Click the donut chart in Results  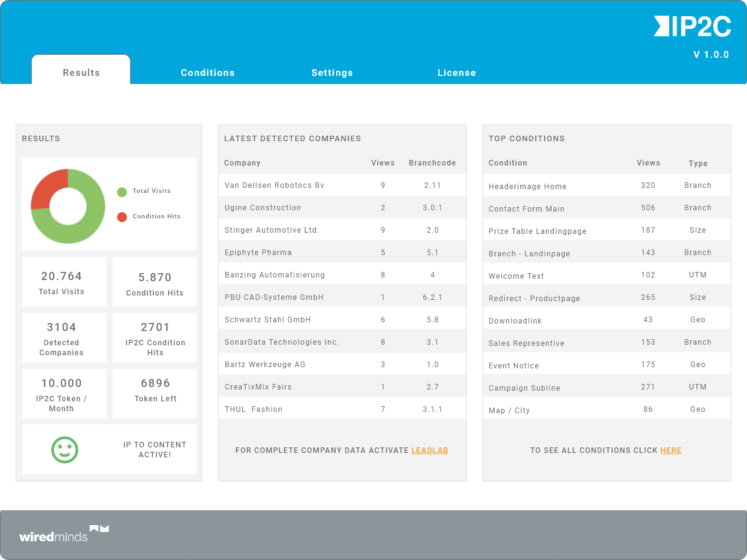(x=68, y=206)
